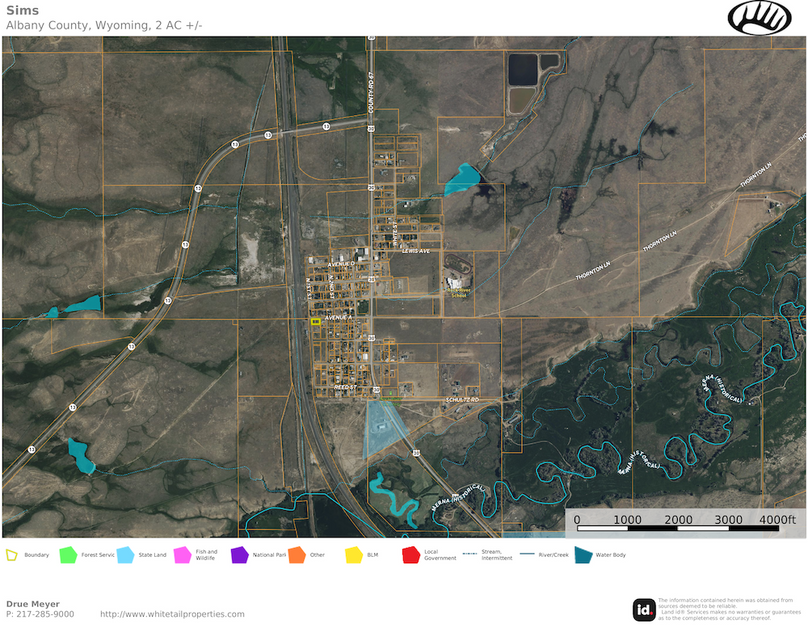Click the National Park purple legend icon
Screen dimensions: 808x625
pyautogui.click(x=239, y=554)
